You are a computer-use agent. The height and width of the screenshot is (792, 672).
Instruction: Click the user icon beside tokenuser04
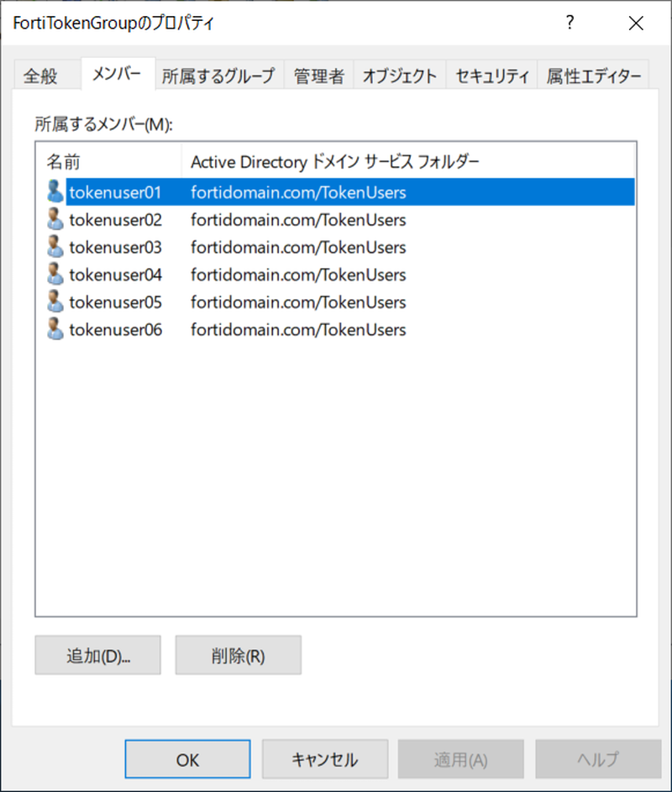click(54, 275)
